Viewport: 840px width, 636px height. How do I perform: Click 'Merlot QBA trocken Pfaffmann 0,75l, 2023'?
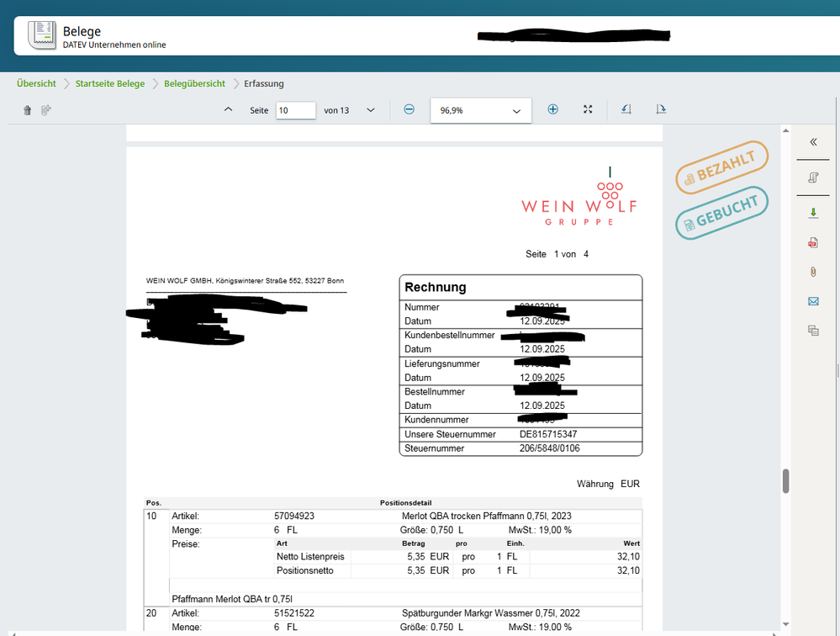[487, 516]
